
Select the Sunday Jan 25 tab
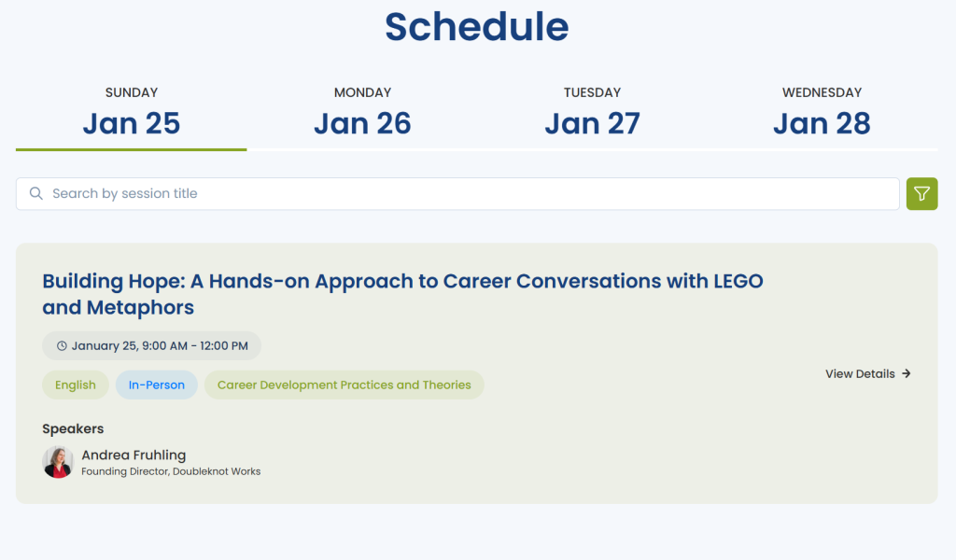(132, 112)
